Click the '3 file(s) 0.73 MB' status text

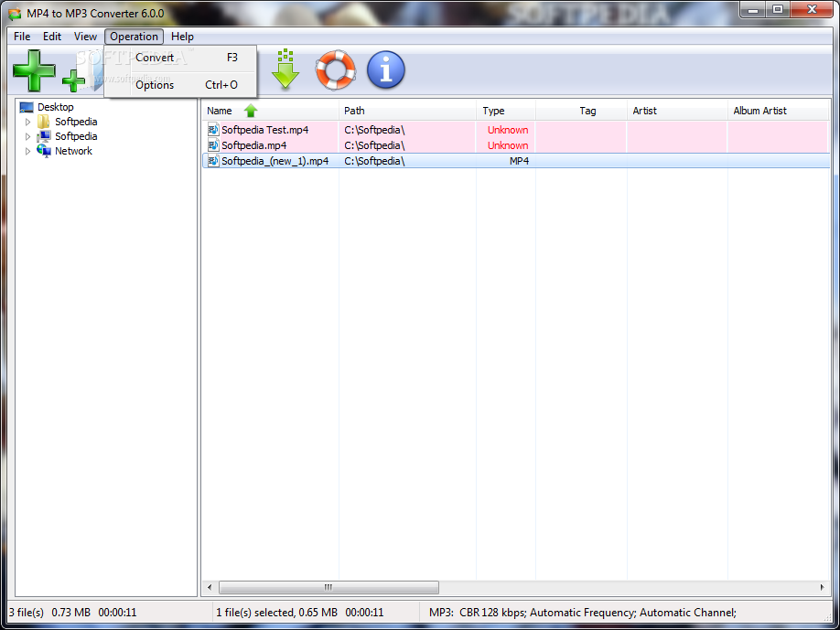[x=72, y=613]
